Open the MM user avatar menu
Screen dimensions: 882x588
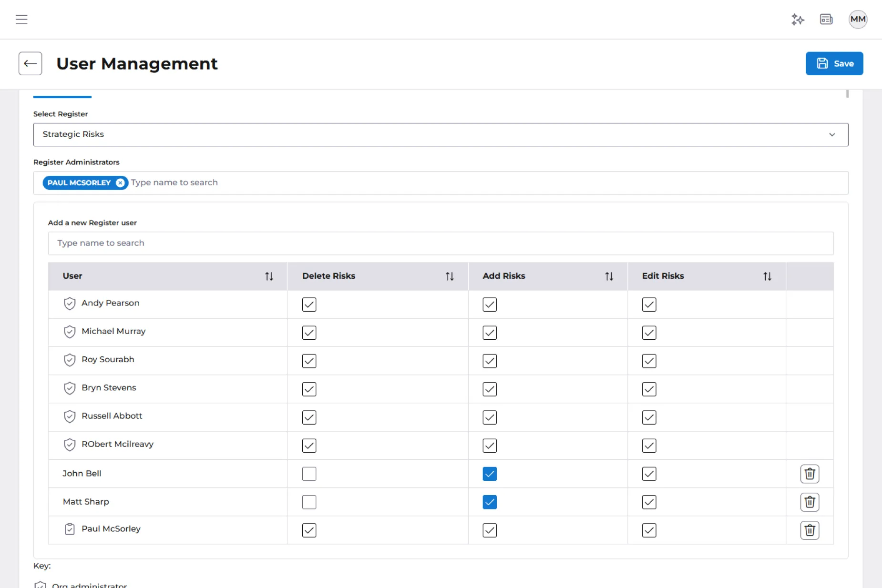pos(858,20)
